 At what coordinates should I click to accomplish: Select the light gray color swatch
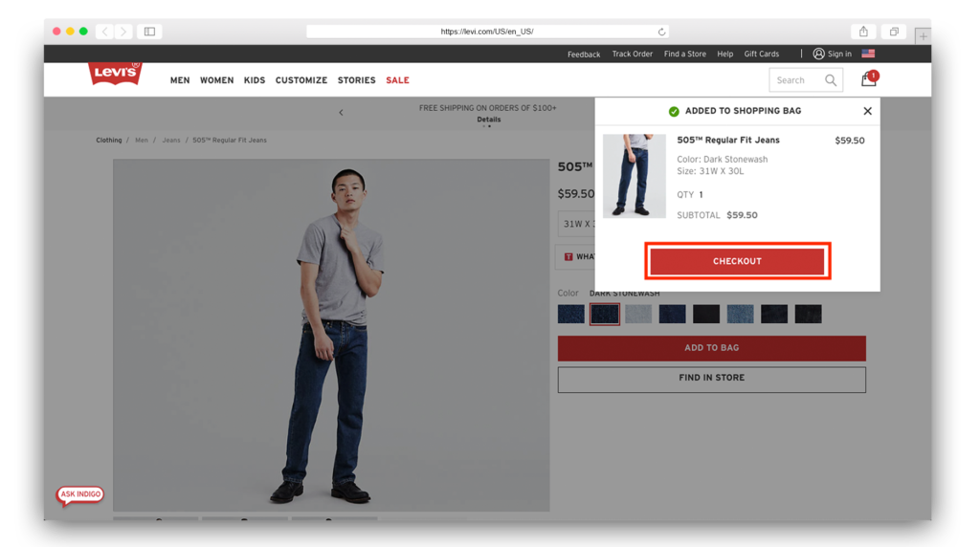[x=638, y=314]
